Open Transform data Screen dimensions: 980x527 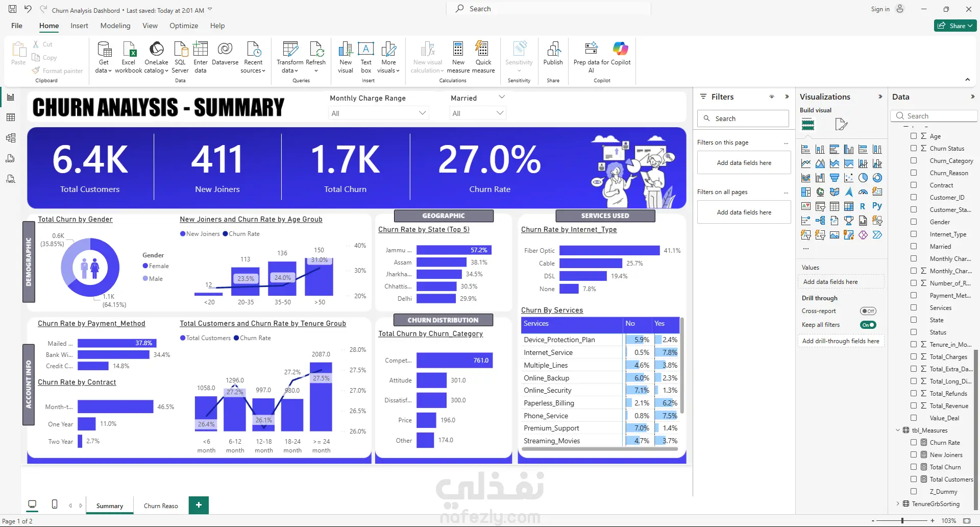click(x=290, y=57)
